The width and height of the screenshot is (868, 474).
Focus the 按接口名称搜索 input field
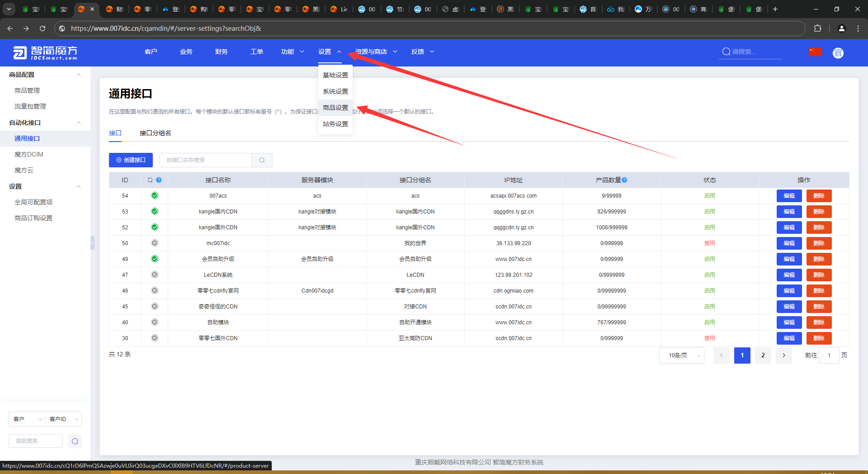point(206,160)
